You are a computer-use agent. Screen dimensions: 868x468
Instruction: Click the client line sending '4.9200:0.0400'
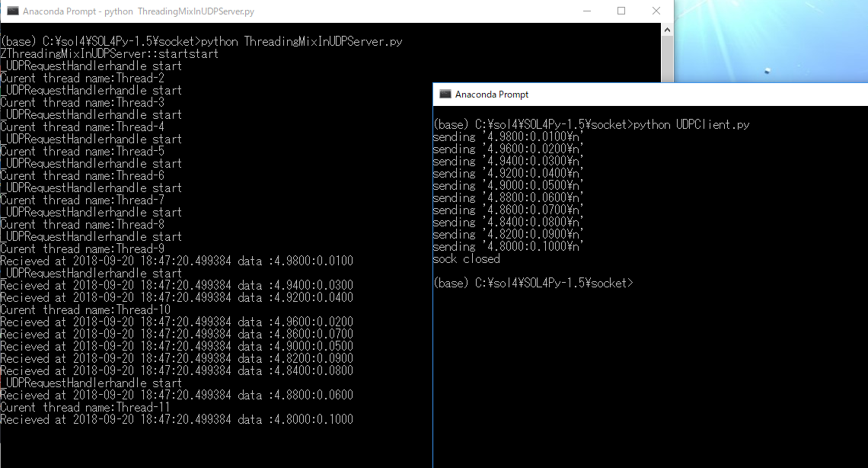(508, 173)
